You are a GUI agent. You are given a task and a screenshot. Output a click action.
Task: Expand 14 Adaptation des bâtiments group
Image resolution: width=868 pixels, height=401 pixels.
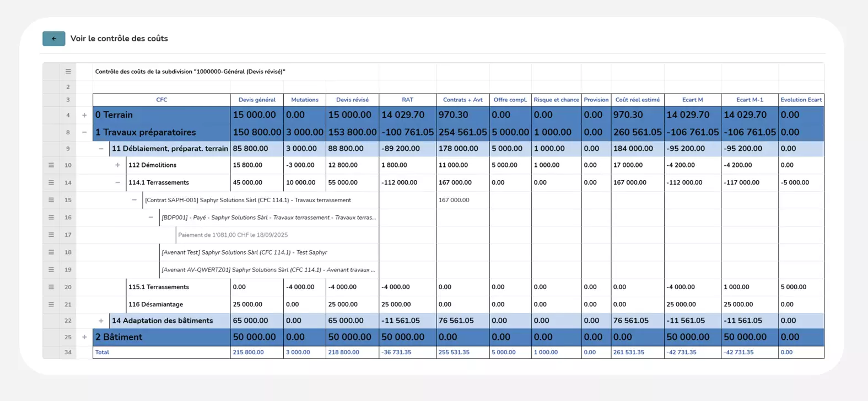click(101, 321)
